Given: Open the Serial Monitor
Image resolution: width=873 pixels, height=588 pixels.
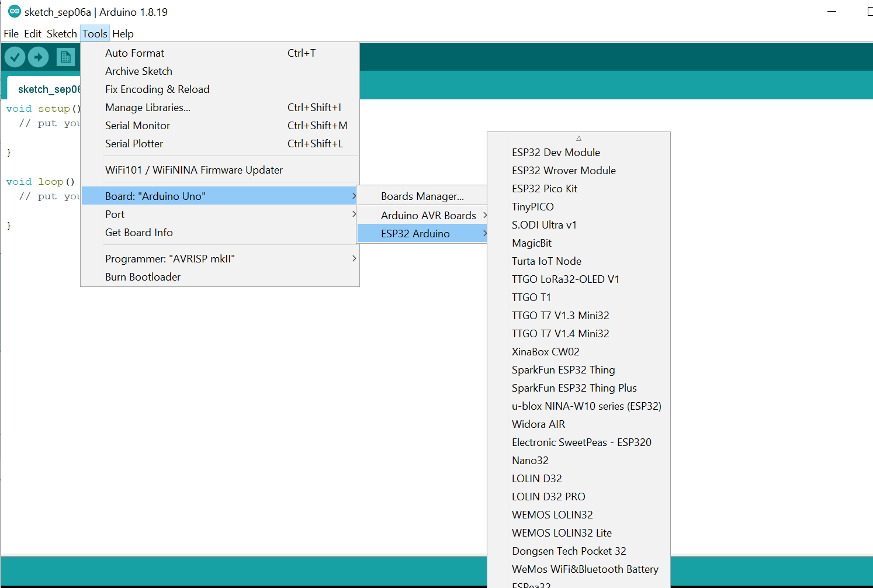Looking at the screenshot, I should pos(137,125).
